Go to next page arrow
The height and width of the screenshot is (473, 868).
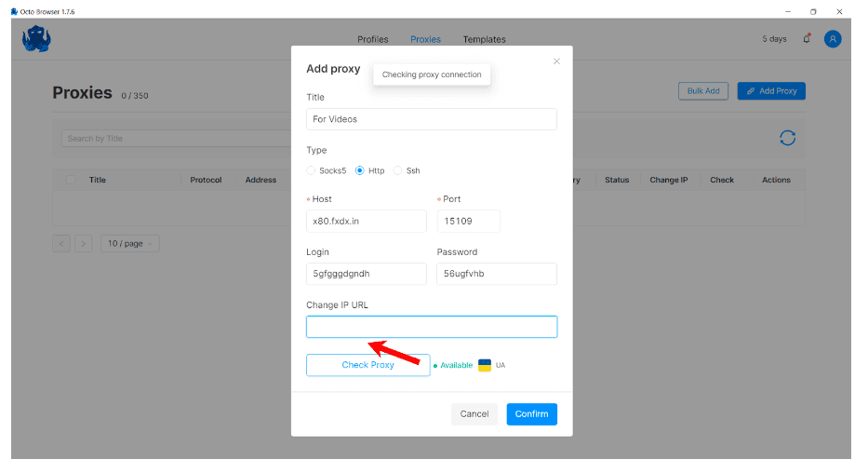[x=83, y=243]
